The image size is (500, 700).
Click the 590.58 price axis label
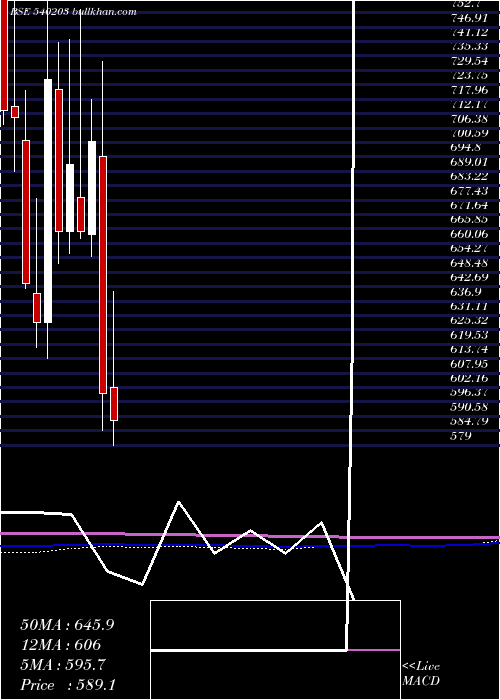point(470,407)
